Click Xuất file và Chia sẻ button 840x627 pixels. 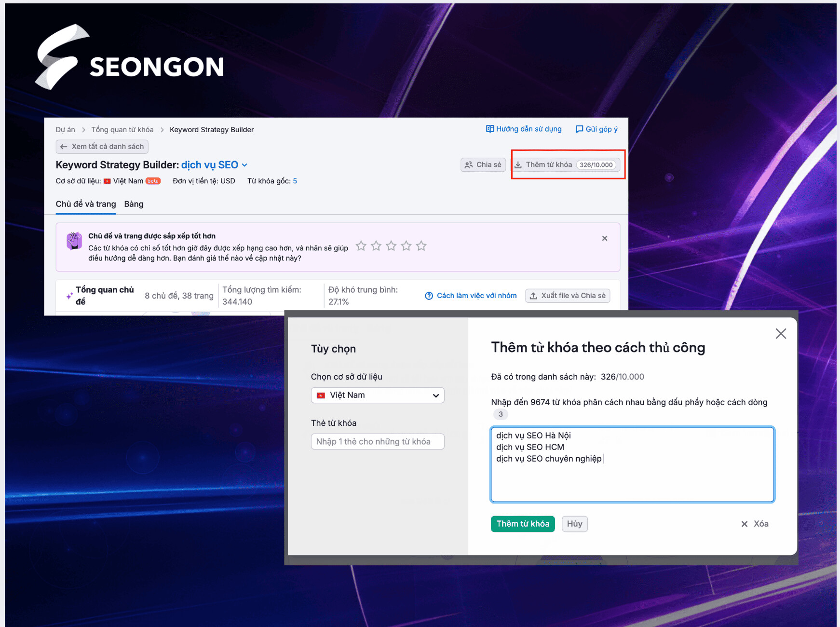coord(568,296)
